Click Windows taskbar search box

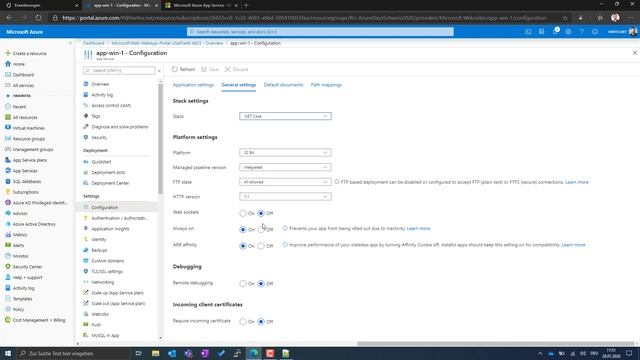pyautogui.click(x=73, y=353)
